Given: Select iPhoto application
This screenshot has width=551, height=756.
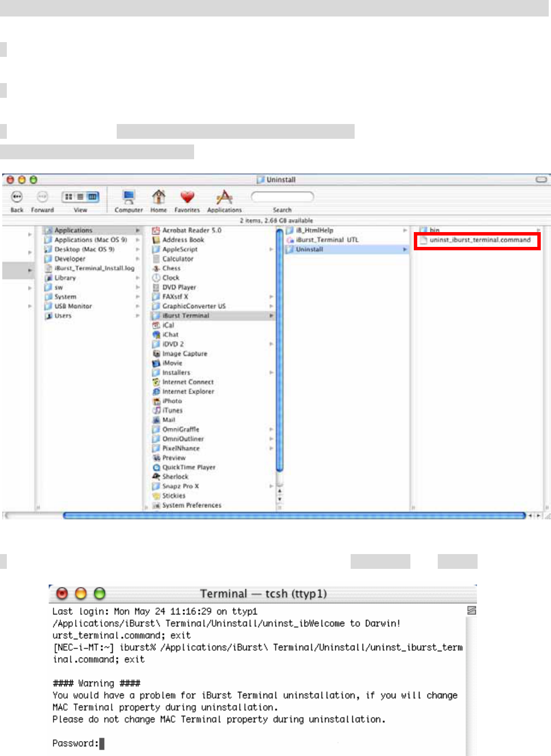Looking at the screenshot, I should 213,401.
